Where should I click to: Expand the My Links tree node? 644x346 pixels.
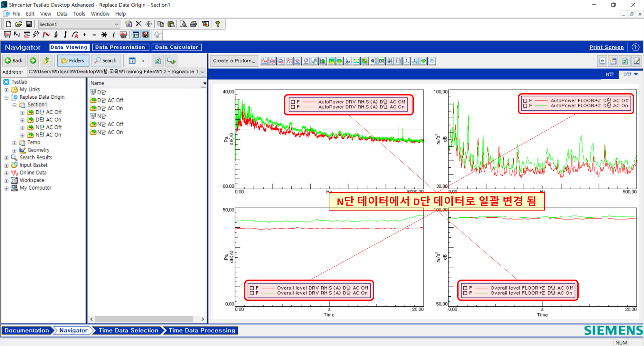click(x=6, y=90)
